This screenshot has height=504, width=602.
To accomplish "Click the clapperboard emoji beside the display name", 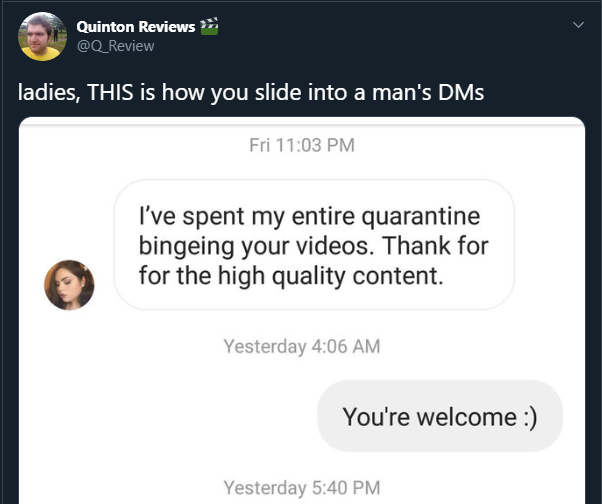I will [209, 26].
